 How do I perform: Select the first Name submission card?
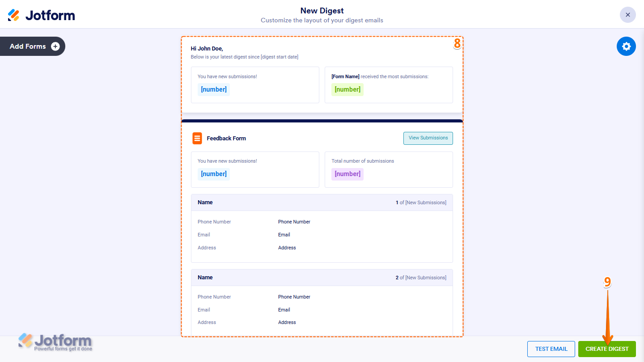322,228
